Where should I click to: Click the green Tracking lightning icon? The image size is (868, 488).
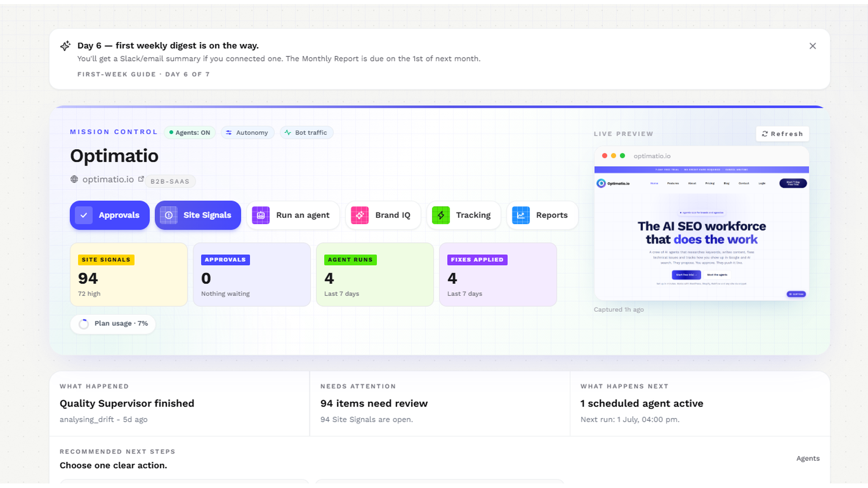[441, 216]
